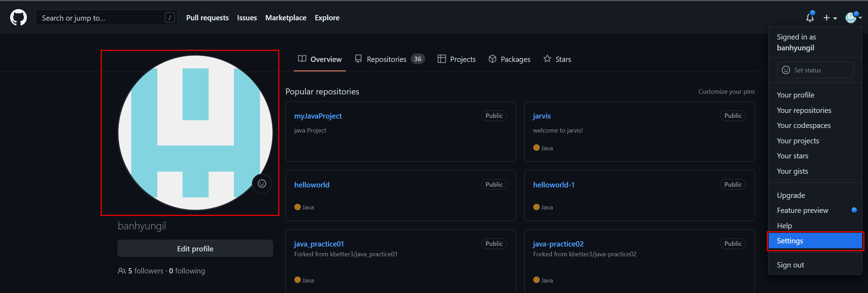Click the Set status button in menu
The image size is (868, 293).
(815, 70)
